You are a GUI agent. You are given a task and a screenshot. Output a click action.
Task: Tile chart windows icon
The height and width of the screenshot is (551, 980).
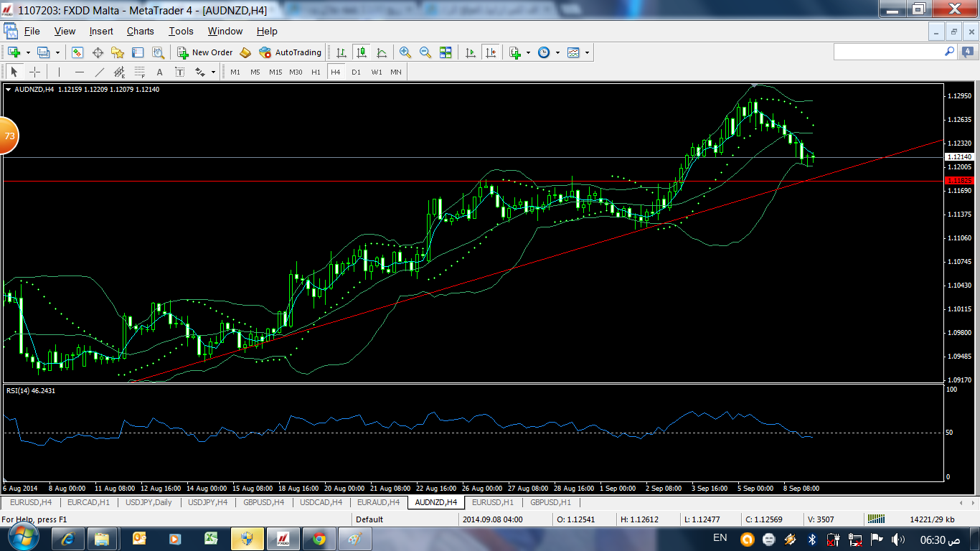[446, 52]
